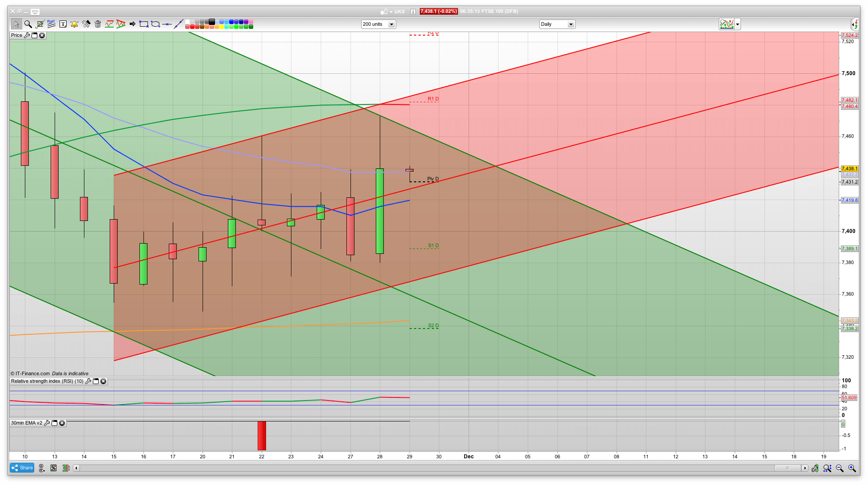868x485 pixels.
Task: Click the R1 D pivot level label
Action: coord(433,99)
